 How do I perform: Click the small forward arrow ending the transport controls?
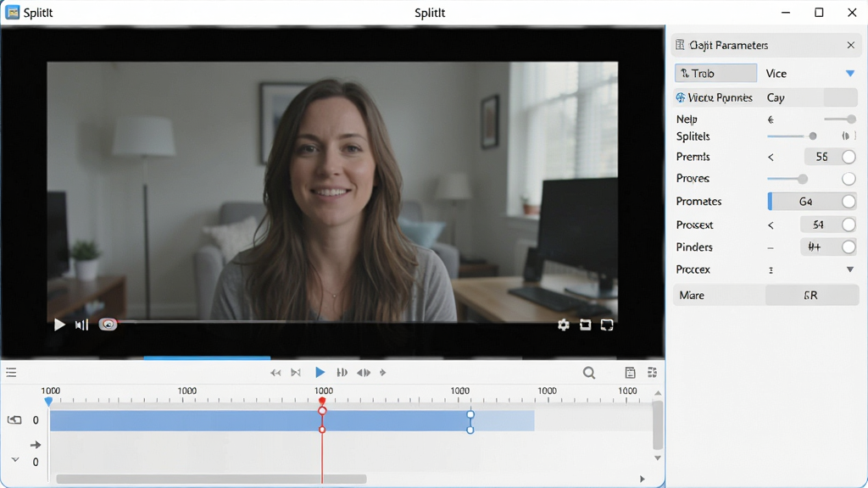[383, 373]
